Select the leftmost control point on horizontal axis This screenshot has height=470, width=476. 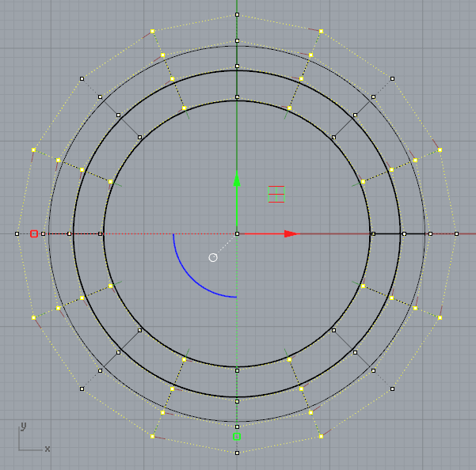click(17, 233)
